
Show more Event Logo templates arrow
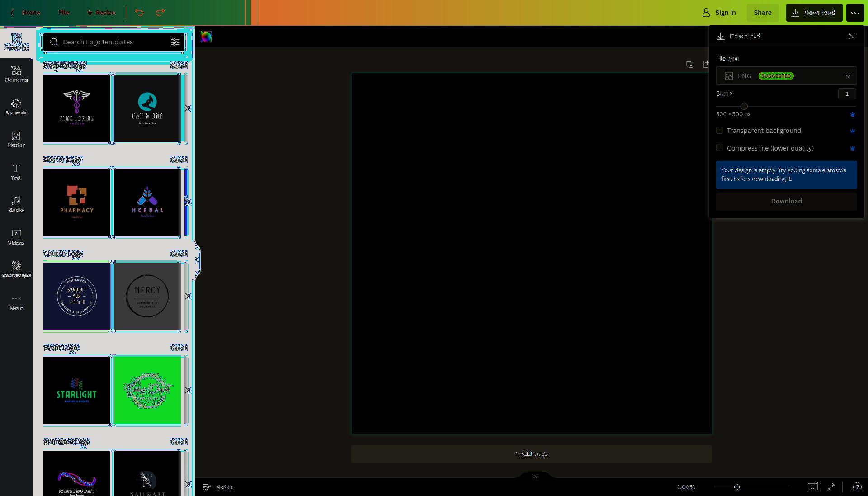point(188,390)
